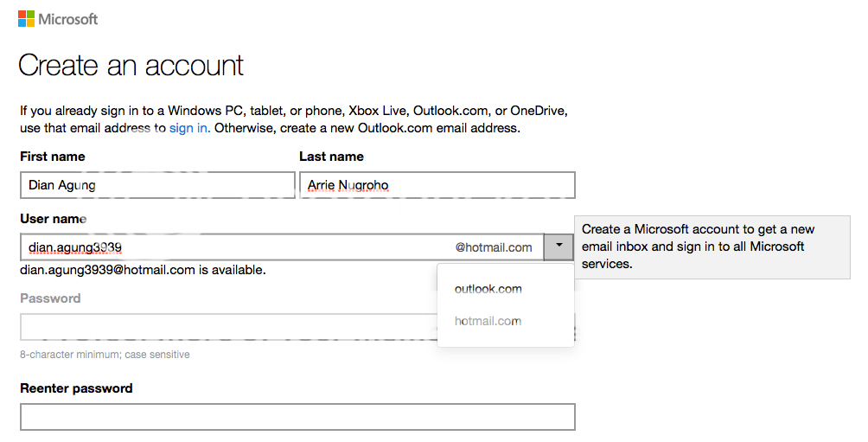This screenshot has height=442, width=868.
Task: Click the "Create an account" heading
Action: coord(131,66)
